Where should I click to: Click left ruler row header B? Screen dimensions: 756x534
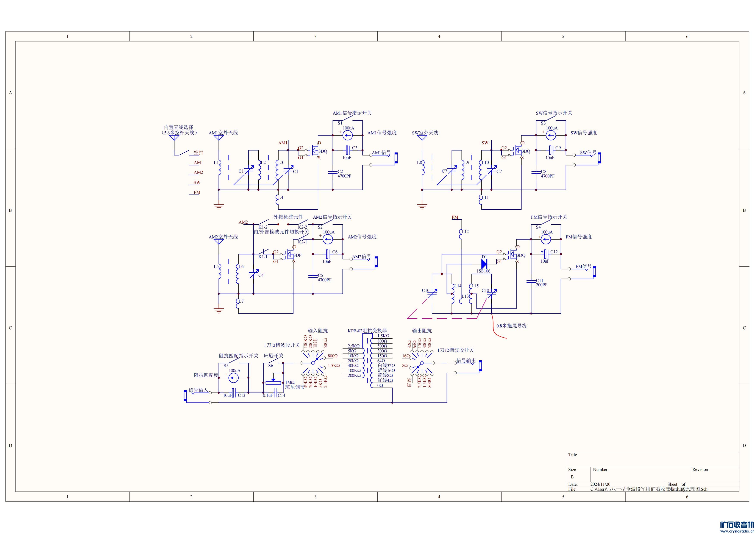pyautogui.click(x=10, y=210)
